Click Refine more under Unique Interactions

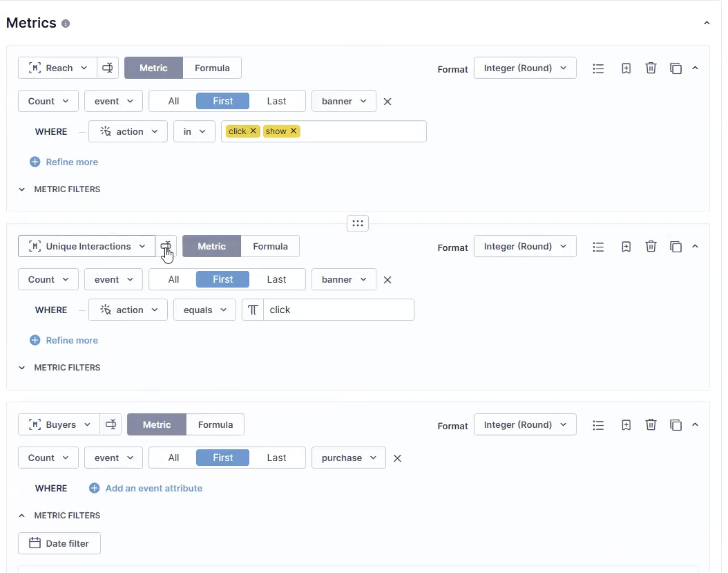(64, 340)
